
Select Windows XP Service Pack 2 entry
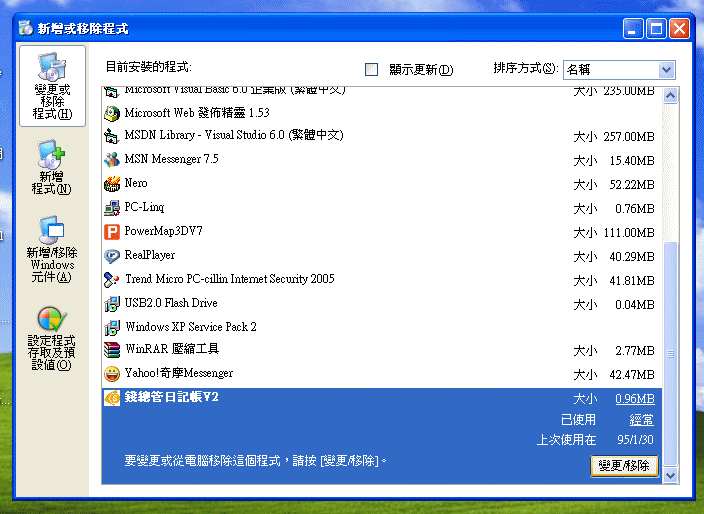point(382,327)
